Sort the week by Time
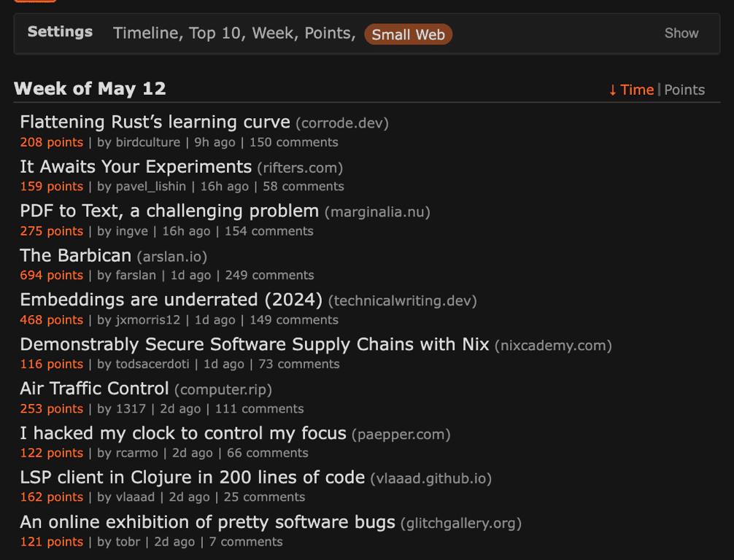This screenshot has height=560, width=734. tap(631, 90)
